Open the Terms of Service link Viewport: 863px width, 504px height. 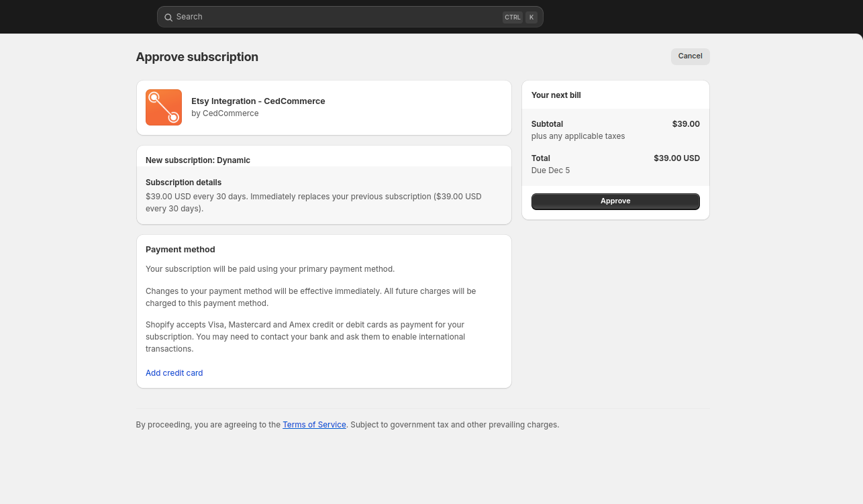314,425
